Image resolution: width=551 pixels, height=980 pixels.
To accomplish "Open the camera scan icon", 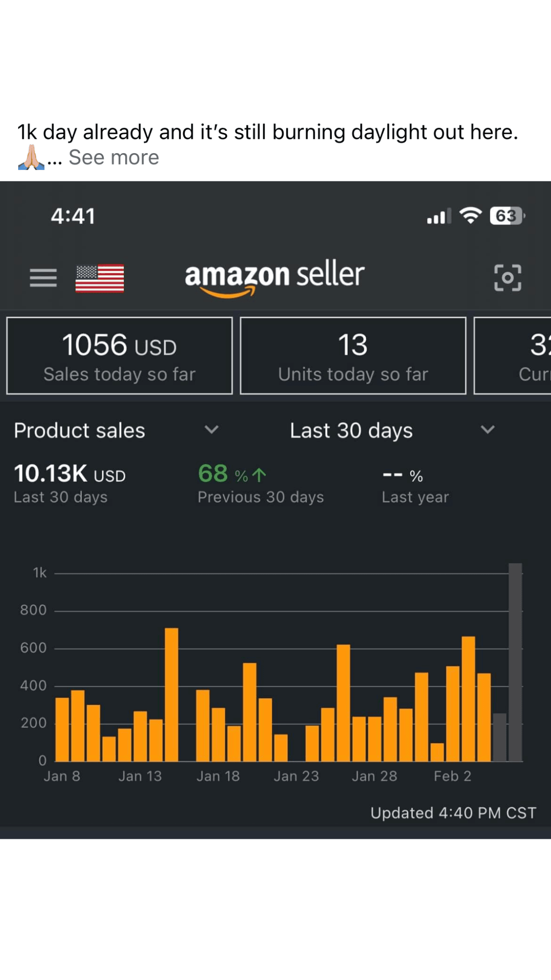I will [507, 278].
